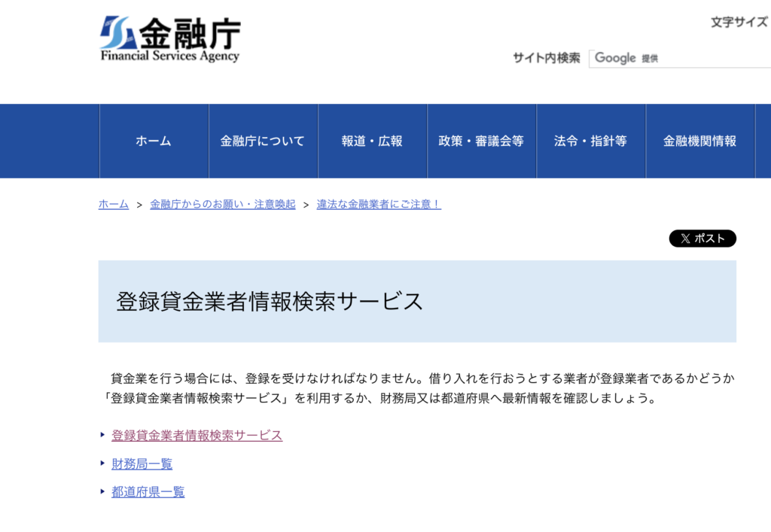The image size is (771, 532).
Task: Click the arrow marker beside 財務局一覧
Action: click(103, 464)
